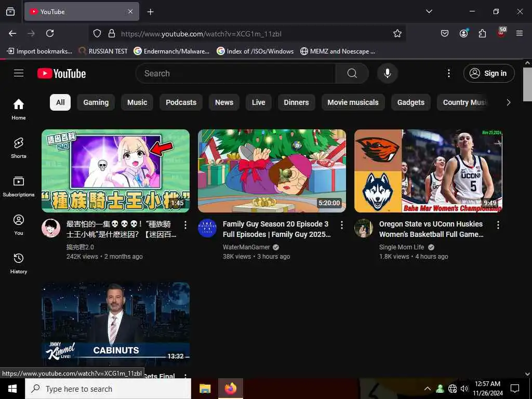Select the Music filter chip
The width and height of the screenshot is (532, 399).
pyautogui.click(x=137, y=102)
